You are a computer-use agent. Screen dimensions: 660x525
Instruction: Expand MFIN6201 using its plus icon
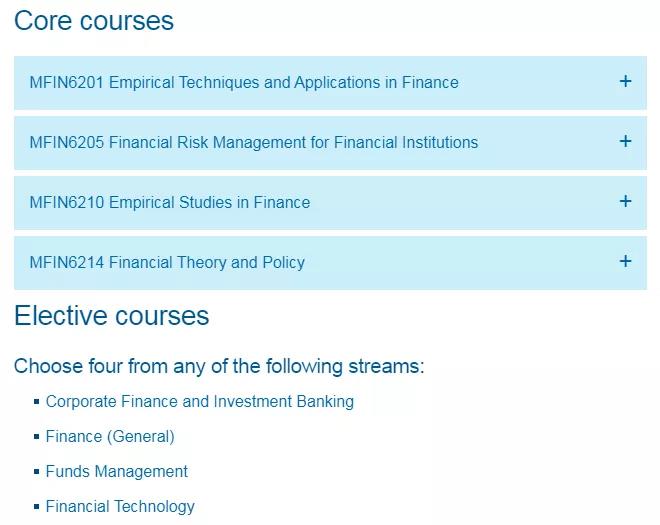click(x=625, y=81)
